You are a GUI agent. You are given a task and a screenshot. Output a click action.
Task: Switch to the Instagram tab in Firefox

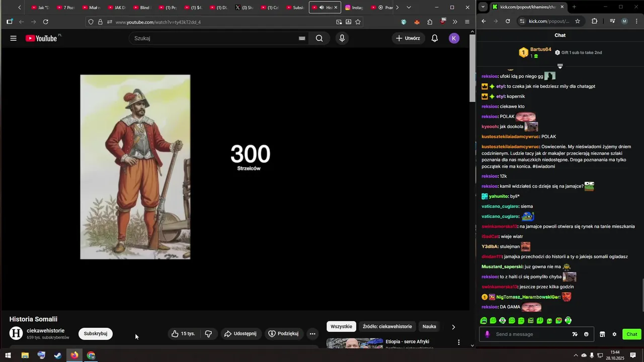click(354, 8)
